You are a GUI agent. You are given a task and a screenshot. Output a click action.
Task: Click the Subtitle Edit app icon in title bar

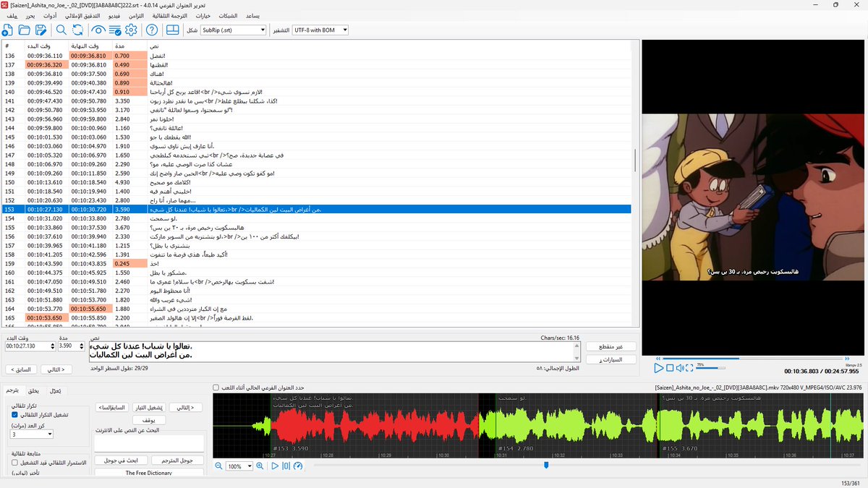point(5,5)
